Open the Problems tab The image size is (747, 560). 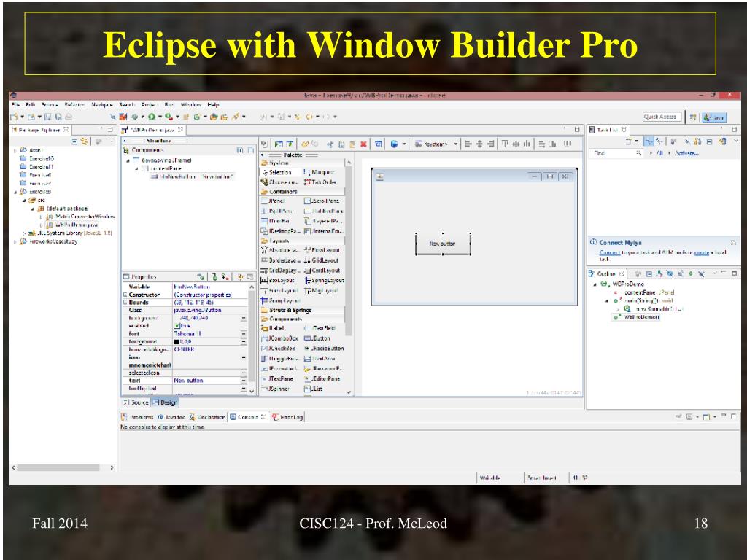137,417
